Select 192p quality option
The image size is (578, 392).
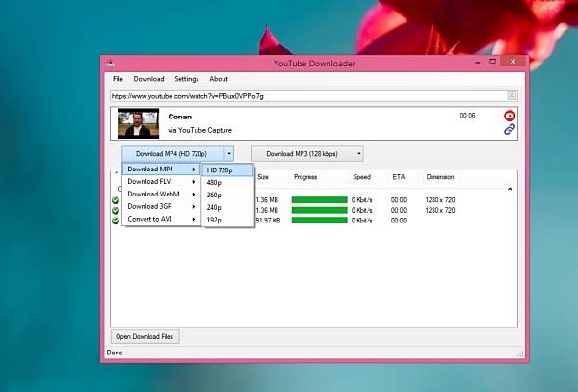(x=227, y=220)
